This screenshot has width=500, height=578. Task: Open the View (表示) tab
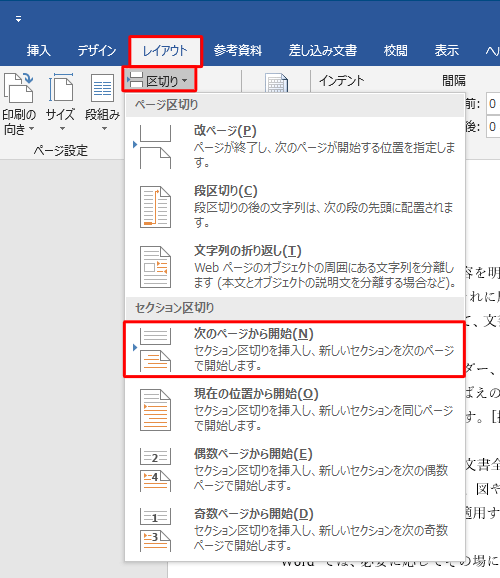tap(447, 51)
